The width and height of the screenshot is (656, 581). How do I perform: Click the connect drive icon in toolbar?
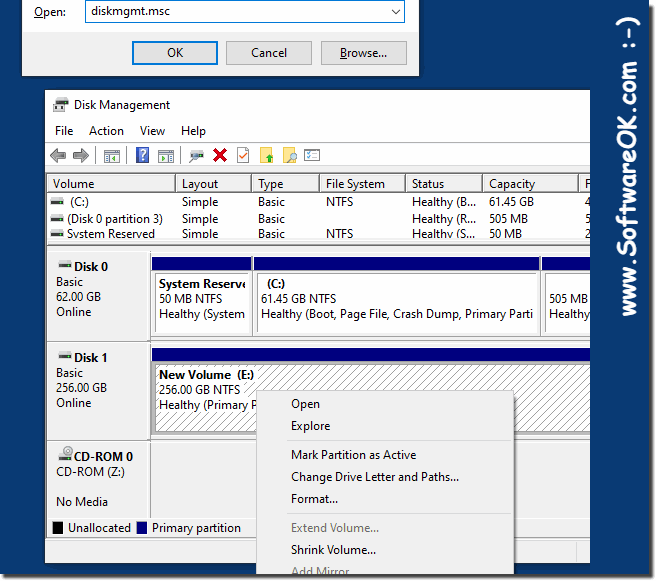tap(196, 156)
